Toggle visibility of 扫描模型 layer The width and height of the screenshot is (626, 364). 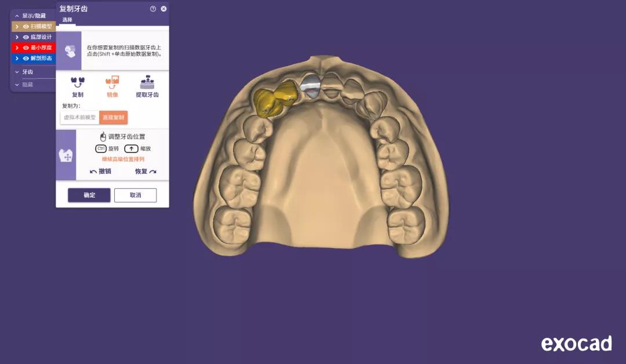(x=26, y=26)
